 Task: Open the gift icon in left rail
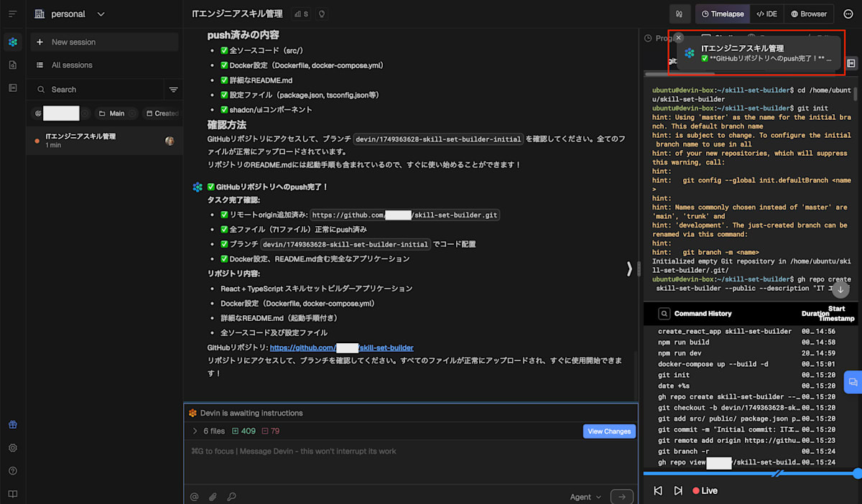click(12, 424)
